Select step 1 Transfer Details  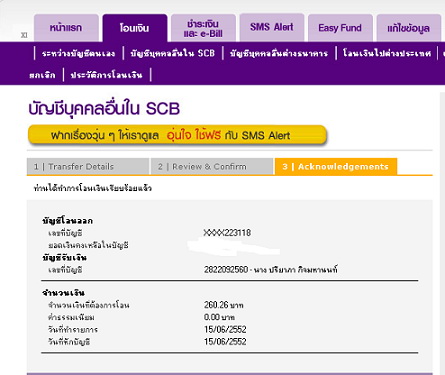[88, 166]
